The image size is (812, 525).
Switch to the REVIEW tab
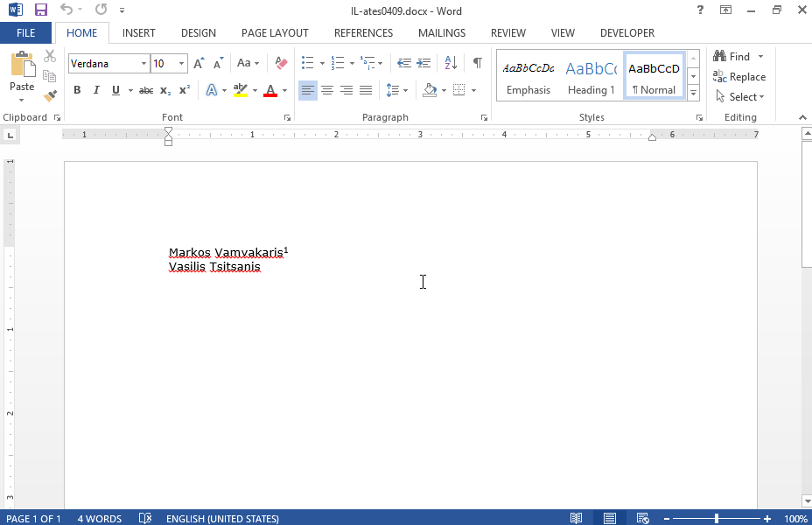(508, 32)
